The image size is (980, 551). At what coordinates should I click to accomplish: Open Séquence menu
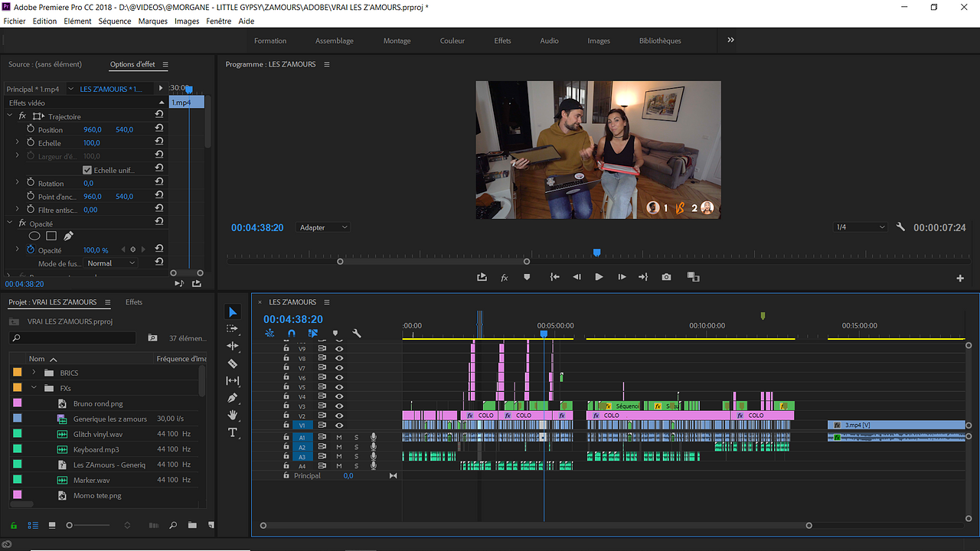pyautogui.click(x=115, y=21)
